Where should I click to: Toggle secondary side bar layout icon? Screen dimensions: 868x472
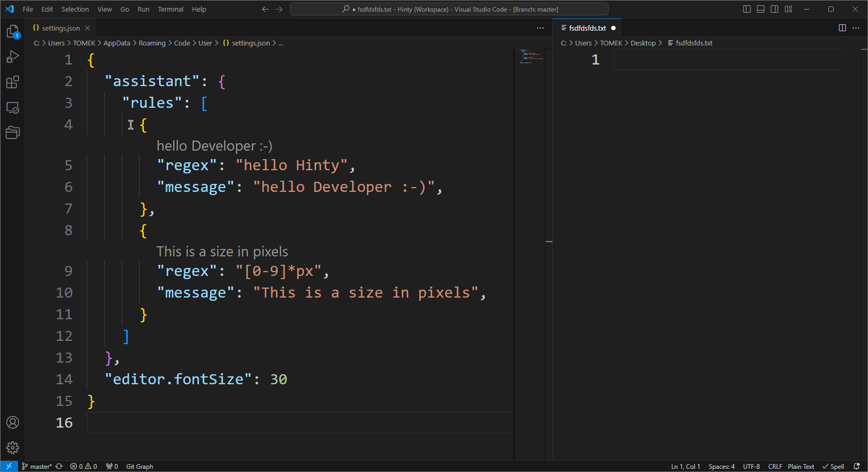point(774,9)
